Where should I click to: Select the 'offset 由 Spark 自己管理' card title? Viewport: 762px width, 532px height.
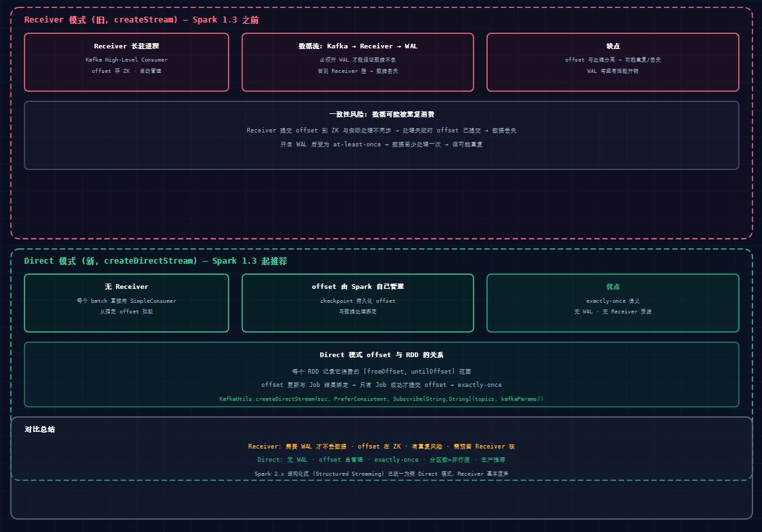(358, 287)
